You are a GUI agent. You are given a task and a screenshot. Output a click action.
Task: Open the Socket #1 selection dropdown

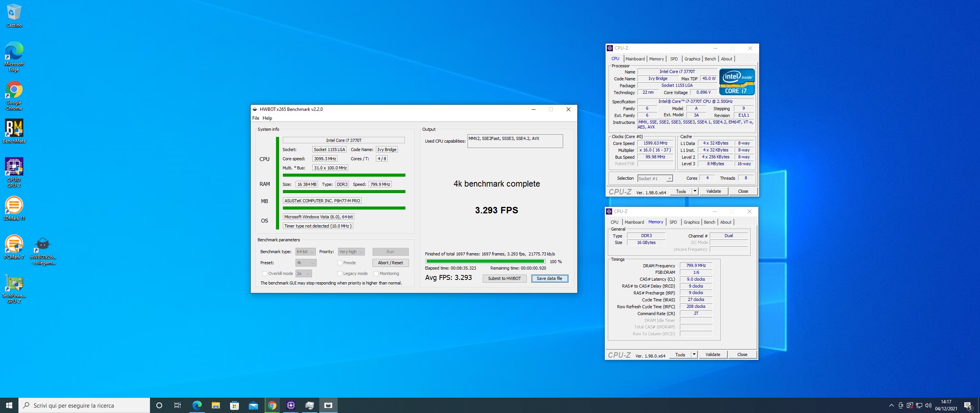tap(655, 179)
